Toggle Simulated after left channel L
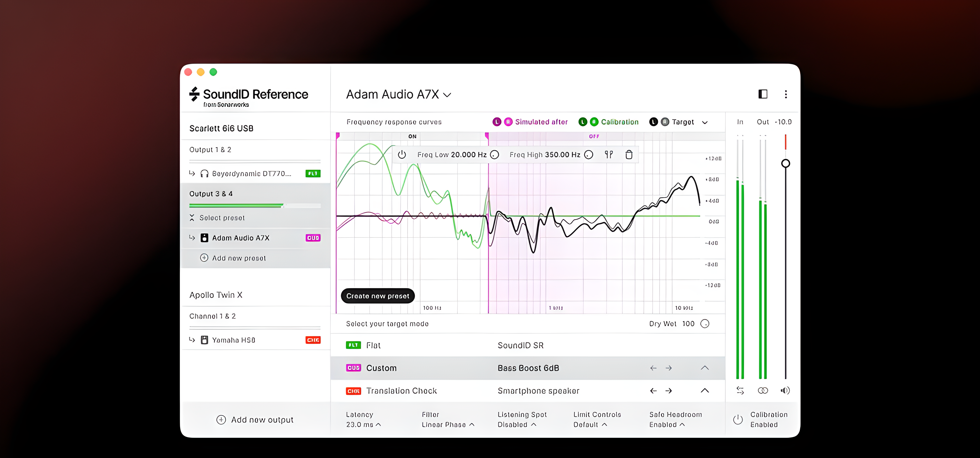Image resolution: width=980 pixels, height=458 pixels. (497, 122)
